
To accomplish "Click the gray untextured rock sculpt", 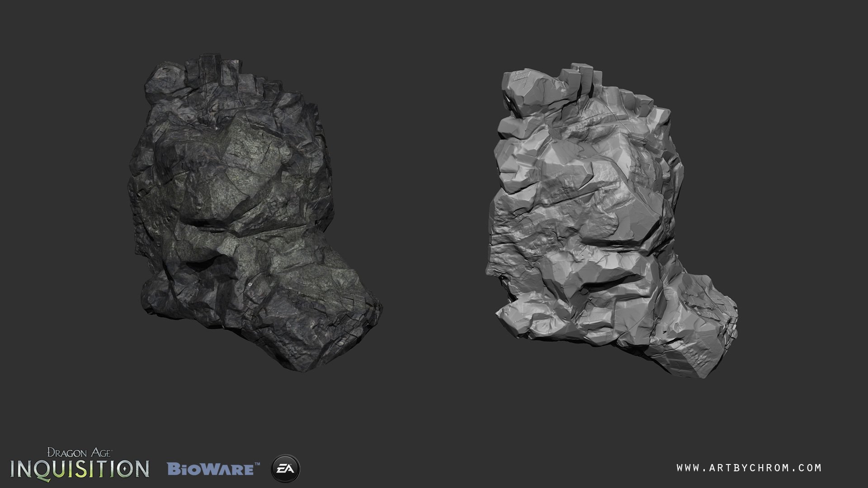I will 612,221.
